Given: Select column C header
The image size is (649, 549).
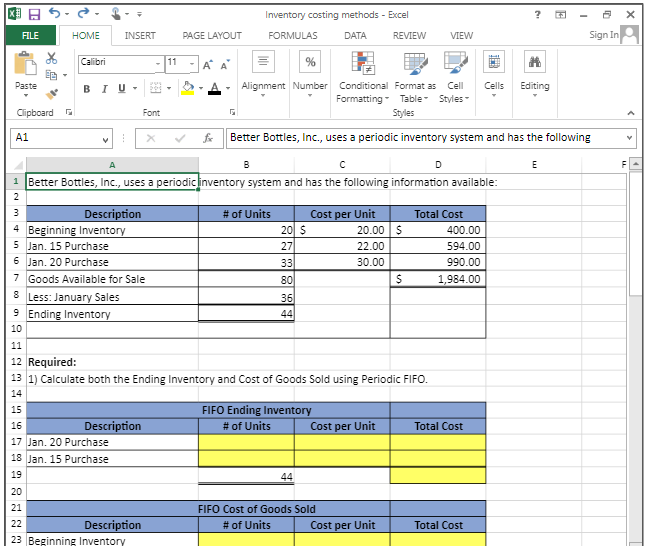Looking at the screenshot, I should [342, 165].
